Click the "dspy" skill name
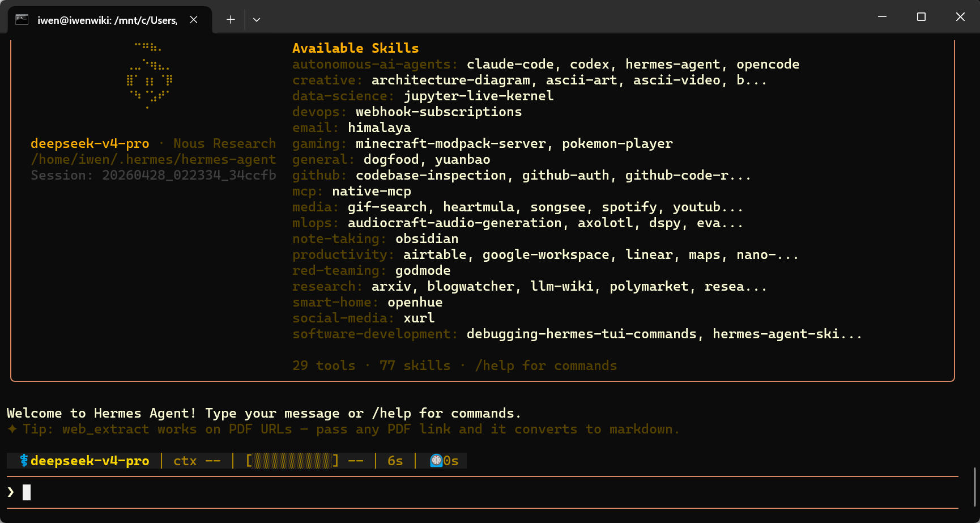 [665, 223]
